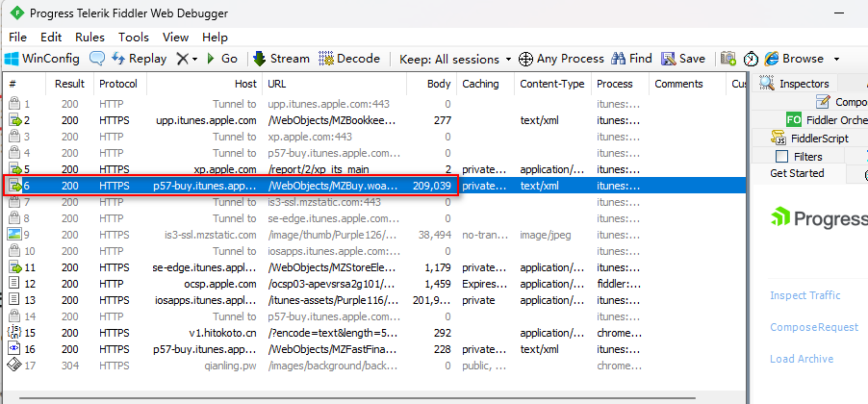Click the camera screenshot icon
Screen dimensions: 868x404
[728, 58]
